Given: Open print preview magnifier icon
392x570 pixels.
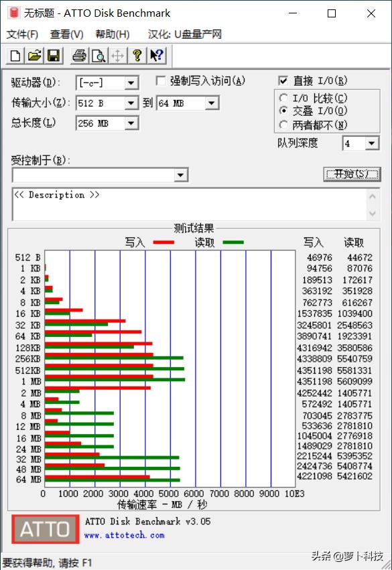Looking at the screenshot, I should [99, 56].
